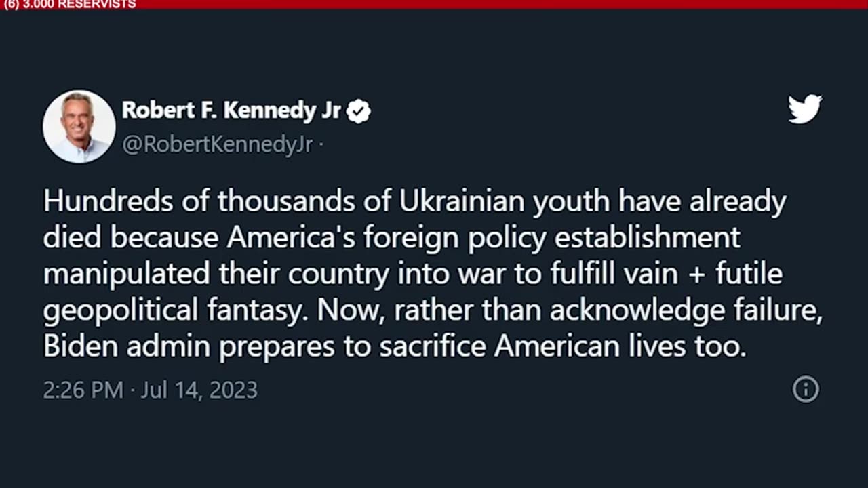
Task: Click the display name Robert F. Kennedy Jr
Action: pyautogui.click(x=231, y=110)
